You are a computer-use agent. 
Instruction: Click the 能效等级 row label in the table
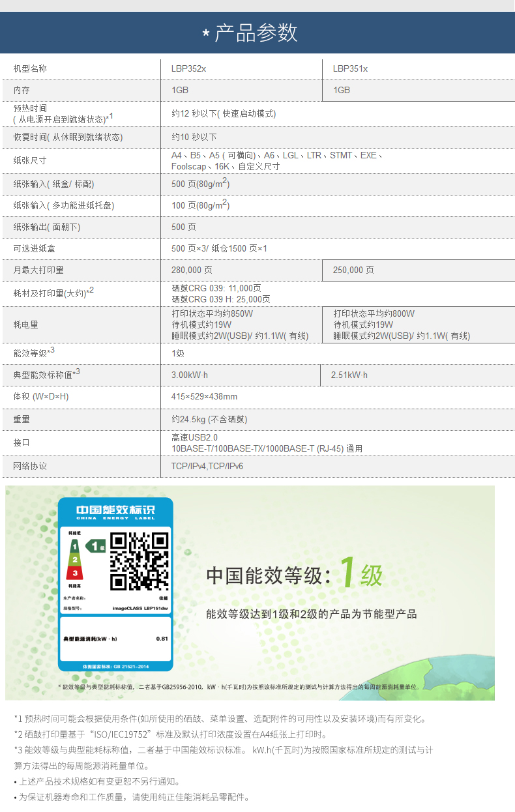[34, 353]
